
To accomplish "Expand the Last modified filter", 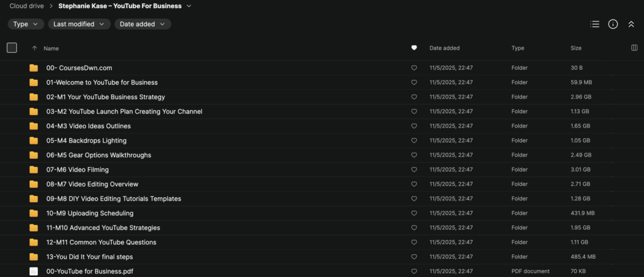I will (x=79, y=24).
